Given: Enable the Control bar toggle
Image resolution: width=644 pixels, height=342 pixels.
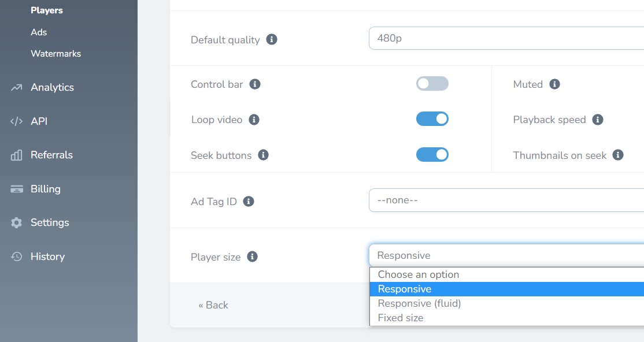Looking at the screenshot, I should point(432,84).
